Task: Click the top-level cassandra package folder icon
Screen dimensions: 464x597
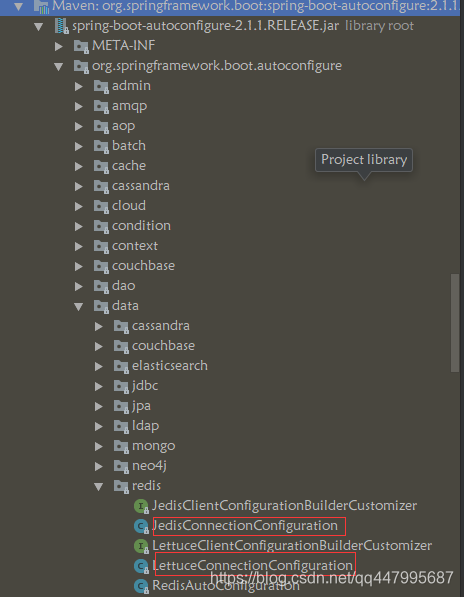Action: pyautogui.click(x=101, y=186)
